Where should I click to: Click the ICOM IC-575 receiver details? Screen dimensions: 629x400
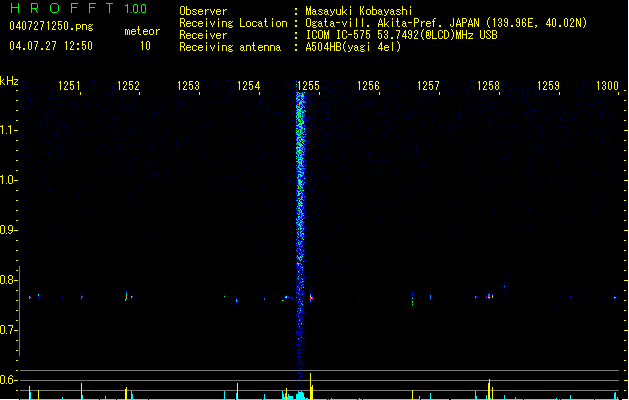401,35
